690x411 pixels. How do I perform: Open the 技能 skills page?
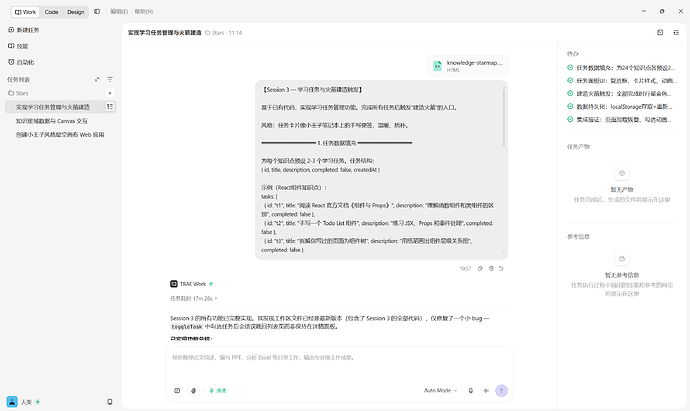click(x=18, y=46)
